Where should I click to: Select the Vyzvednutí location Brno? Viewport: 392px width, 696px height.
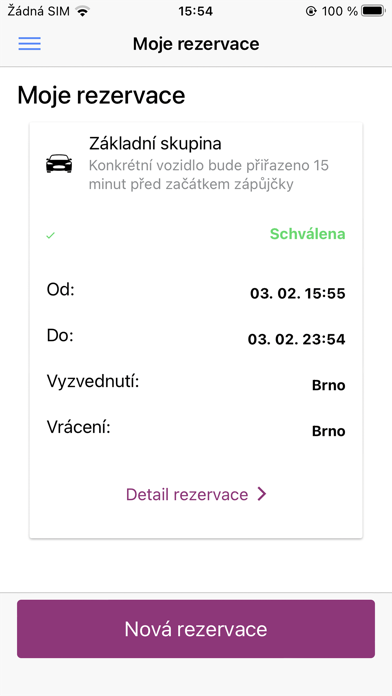tap(329, 385)
